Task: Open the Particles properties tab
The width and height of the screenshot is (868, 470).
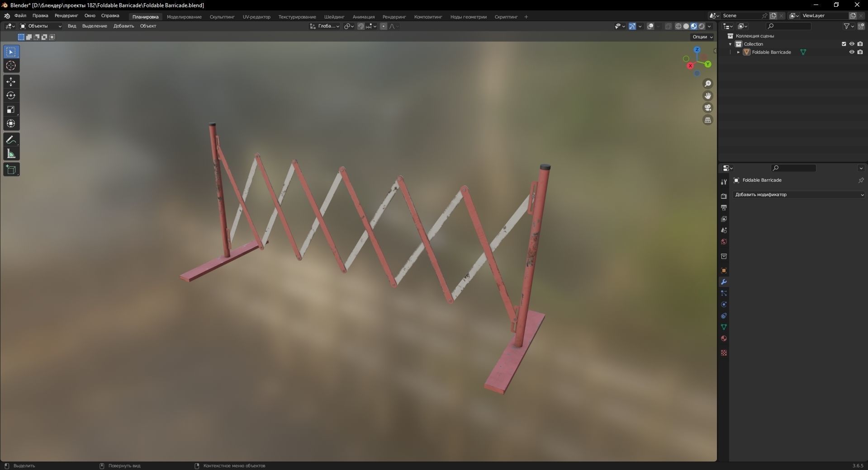Action: click(x=724, y=293)
